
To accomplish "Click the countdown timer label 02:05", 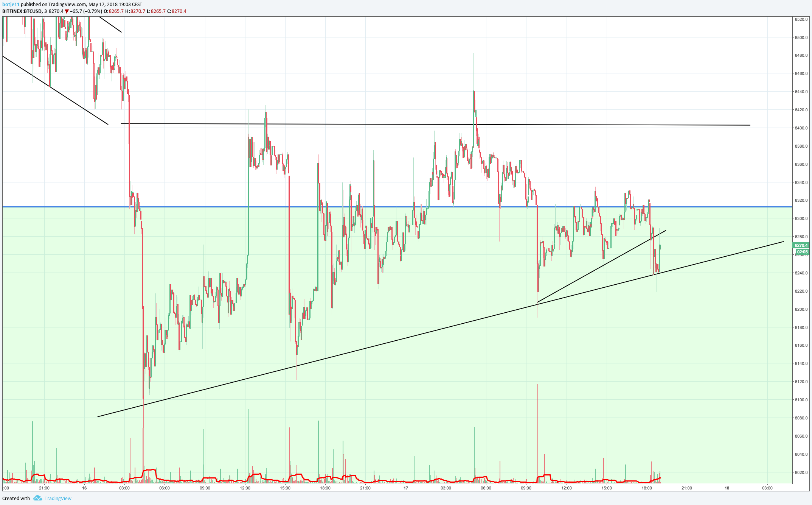I will coord(802,252).
